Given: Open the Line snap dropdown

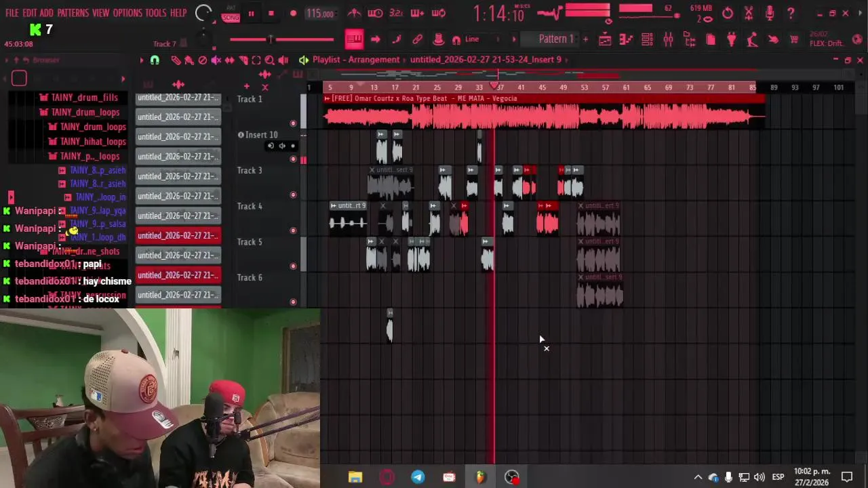Looking at the screenshot, I should [481, 39].
